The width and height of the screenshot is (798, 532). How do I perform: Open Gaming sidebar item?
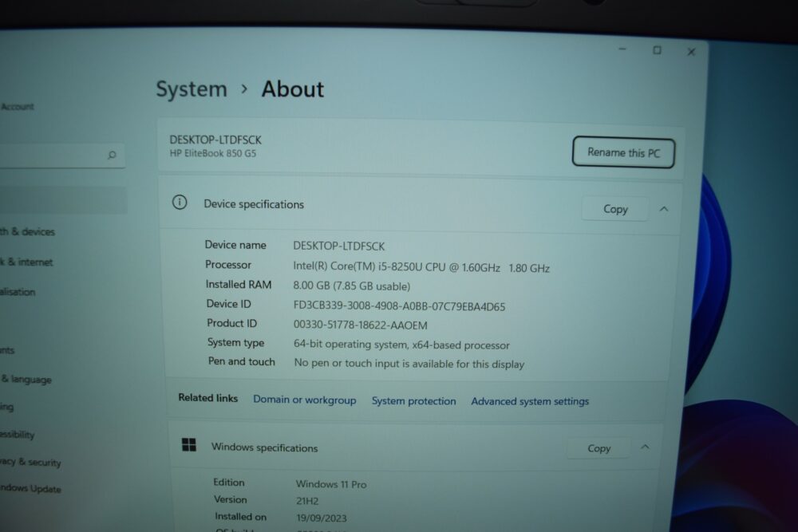coord(6,407)
